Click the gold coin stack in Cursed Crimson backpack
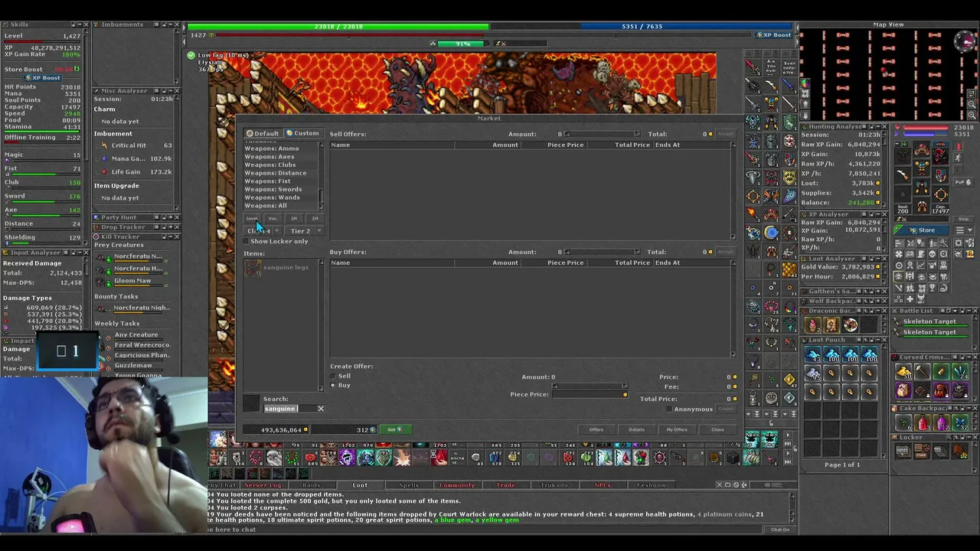This screenshot has height=551, width=980. (904, 373)
